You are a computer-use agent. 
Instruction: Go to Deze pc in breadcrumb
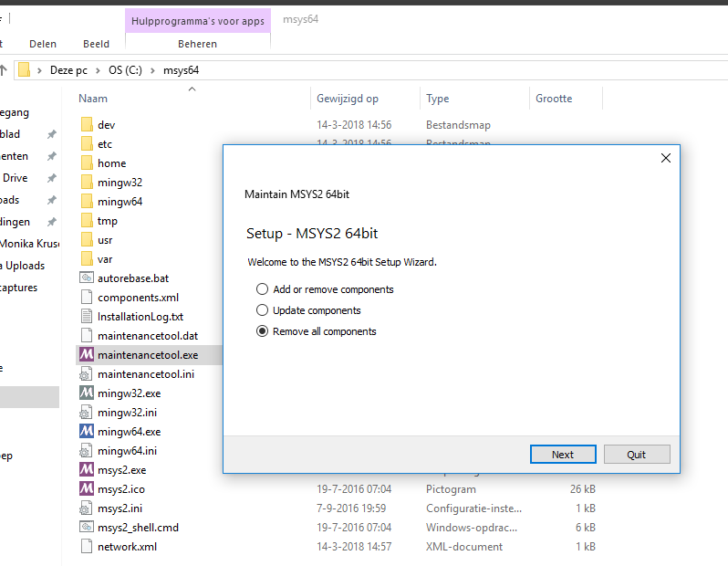click(68, 70)
